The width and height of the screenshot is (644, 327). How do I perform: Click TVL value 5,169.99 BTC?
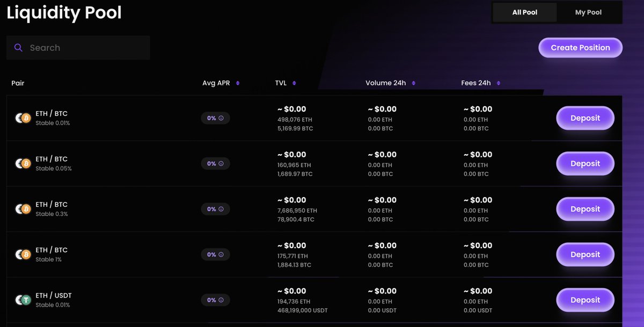click(x=295, y=129)
